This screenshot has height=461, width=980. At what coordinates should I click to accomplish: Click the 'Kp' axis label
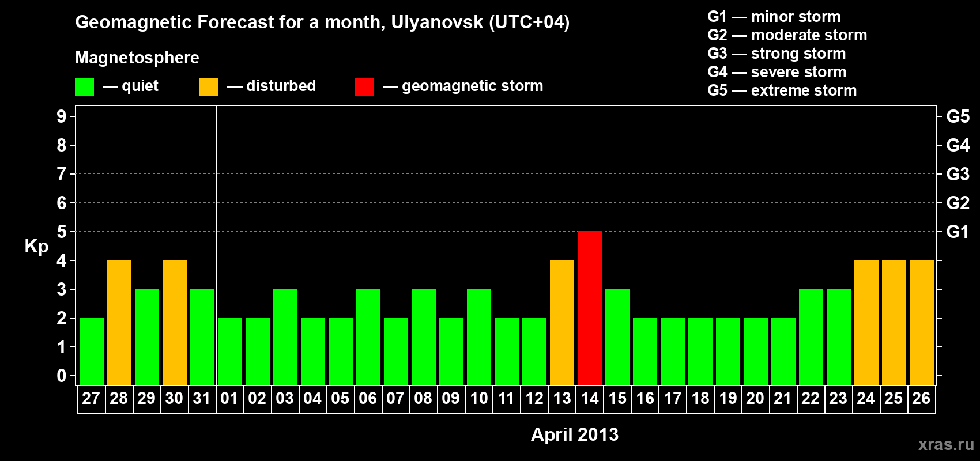pyautogui.click(x=36, y=247)
